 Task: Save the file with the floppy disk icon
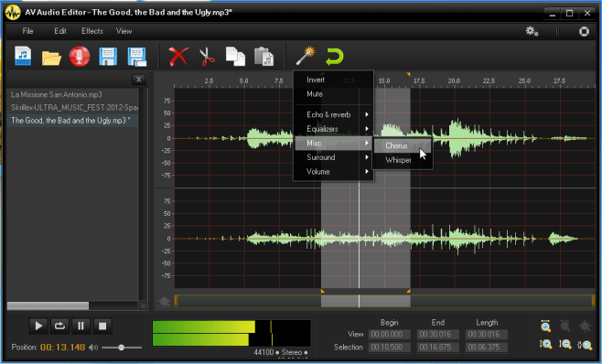[108, 57]
